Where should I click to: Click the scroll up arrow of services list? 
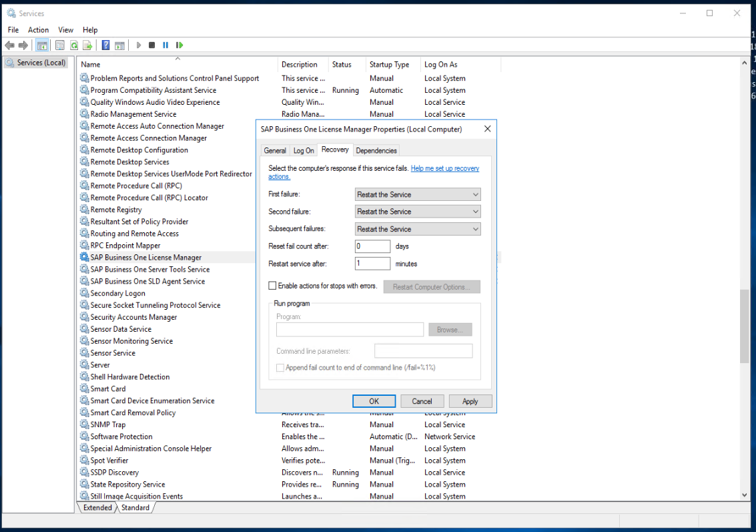pyautogui.click(x=744, y=63)
